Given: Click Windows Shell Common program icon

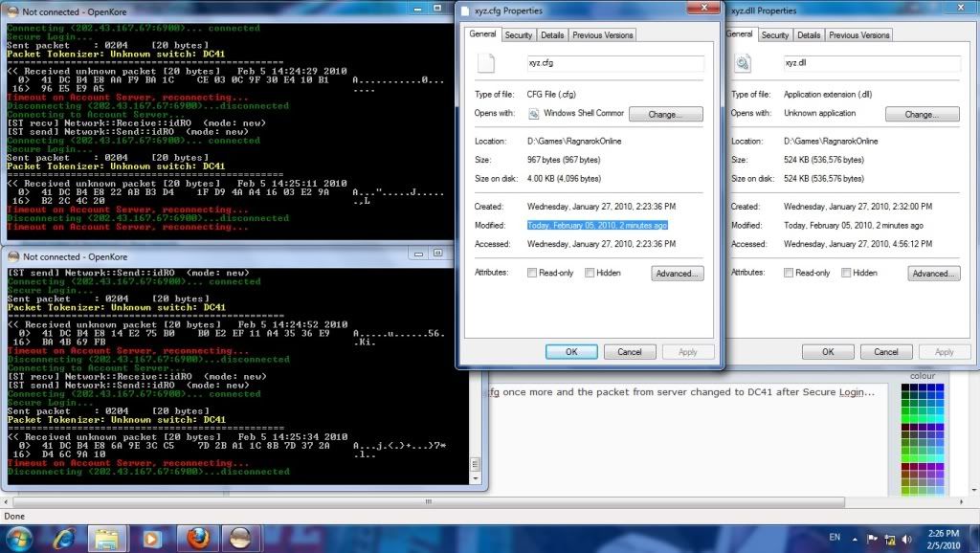Looking at the screenshot, I should (x=534, y=114).
